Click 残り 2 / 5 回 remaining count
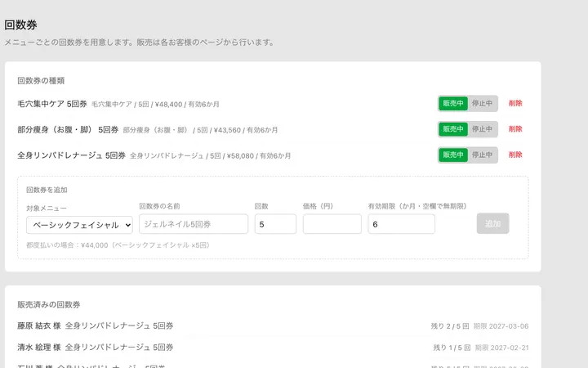588x368 pixels. tap(450, 326)
